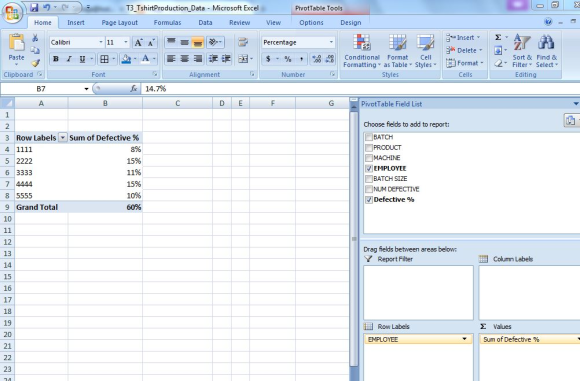Select column C header
The height and width of the screenshot is (381, 580).
pos(178,103)
